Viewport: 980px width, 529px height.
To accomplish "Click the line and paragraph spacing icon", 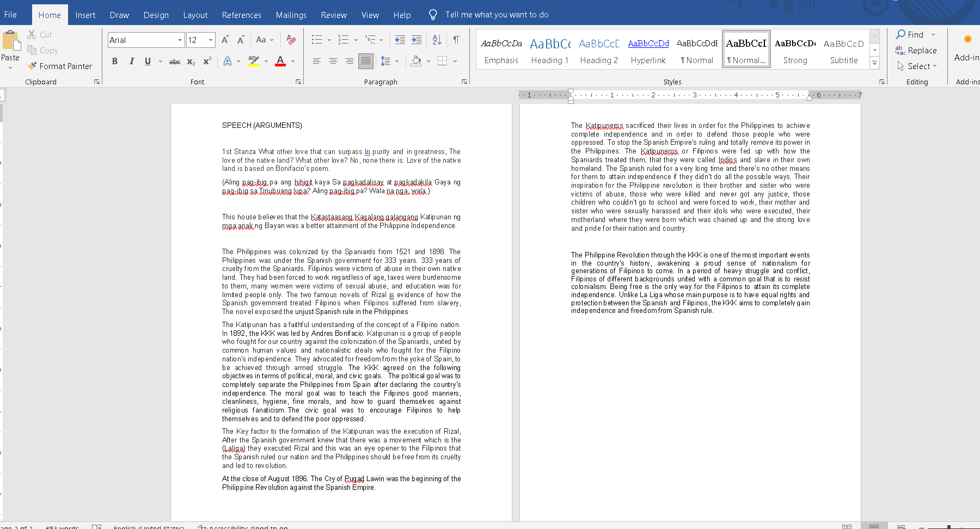I will [386, 61].
